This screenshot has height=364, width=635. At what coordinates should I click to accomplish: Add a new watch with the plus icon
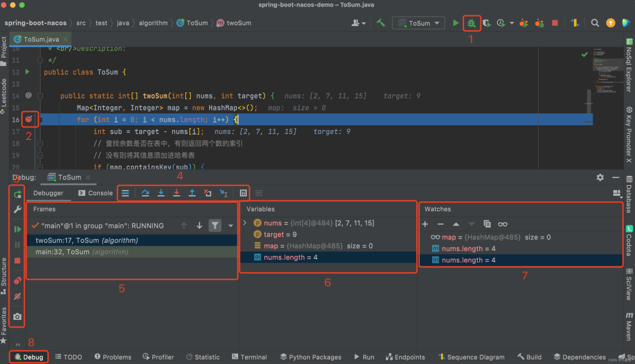[x=425, y=223]
